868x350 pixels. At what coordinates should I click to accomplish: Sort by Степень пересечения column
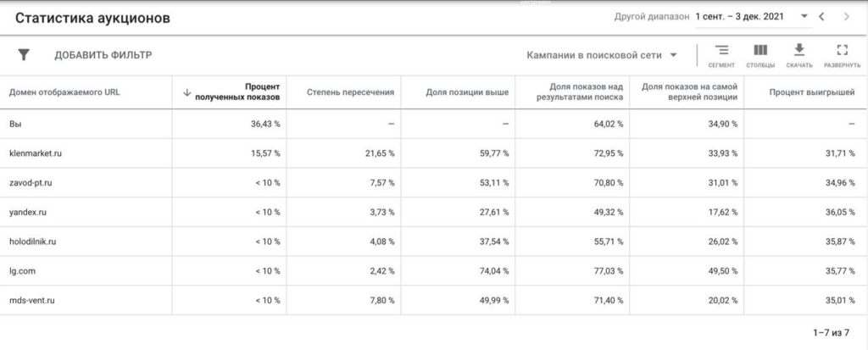click(350, 92)
